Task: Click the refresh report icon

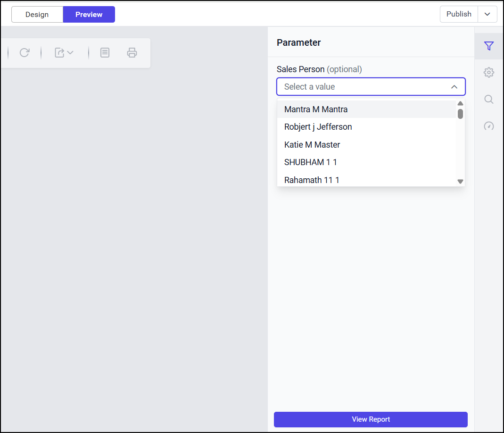Action: click(x=25, y=53)
